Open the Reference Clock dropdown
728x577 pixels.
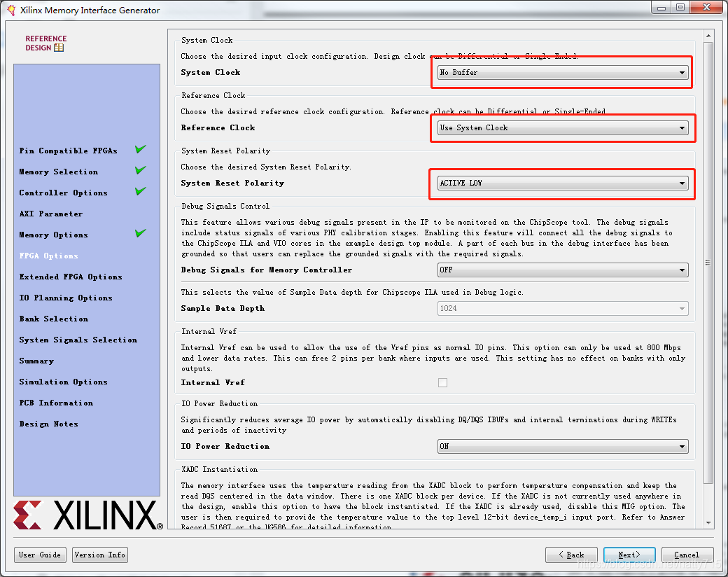tap(563, 127)
